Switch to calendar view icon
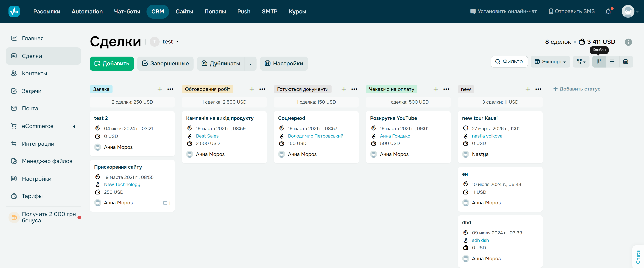This screenshot has width=644, height=268. click(626, 62)
